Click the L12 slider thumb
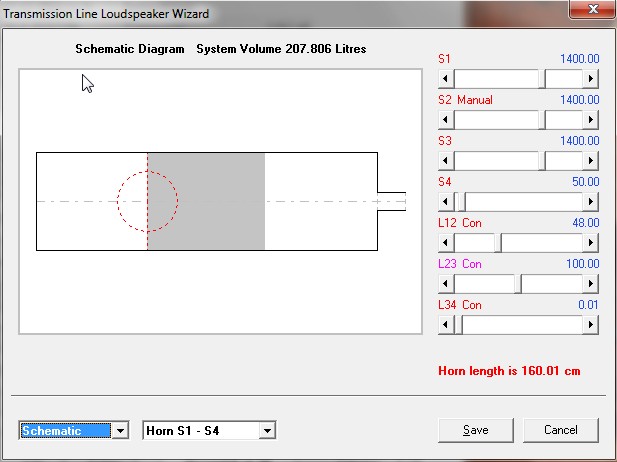The image size is (617, 462). (x=498, y=243)
